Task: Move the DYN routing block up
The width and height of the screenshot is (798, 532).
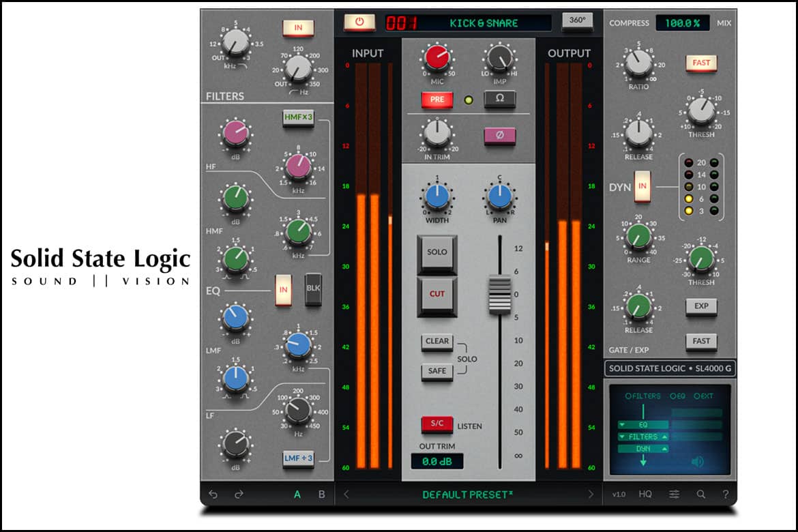Action: coord(664,449)
